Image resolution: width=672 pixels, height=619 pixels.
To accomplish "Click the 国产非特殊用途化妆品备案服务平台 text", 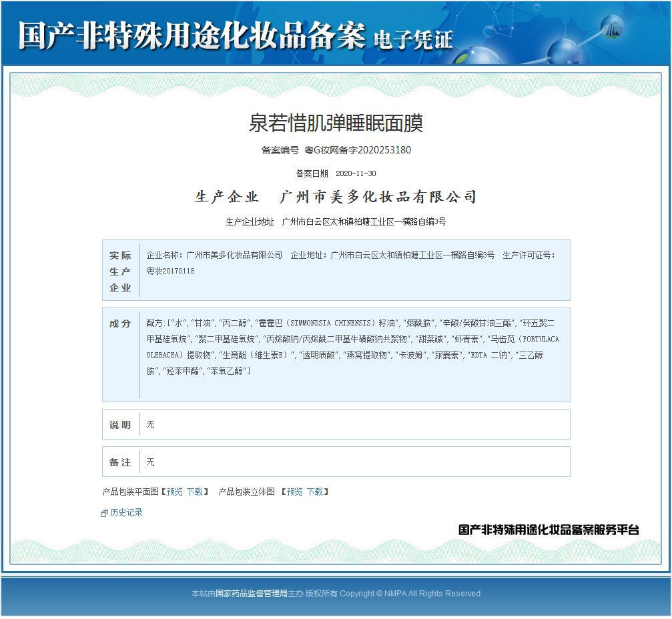I will click(x=549, y=530).
